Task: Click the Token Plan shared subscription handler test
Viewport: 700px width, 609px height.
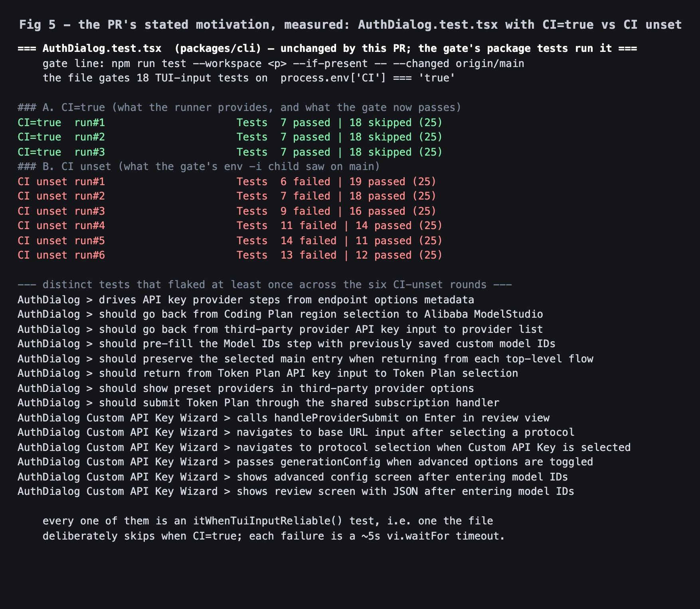Action: click(258, 403)
